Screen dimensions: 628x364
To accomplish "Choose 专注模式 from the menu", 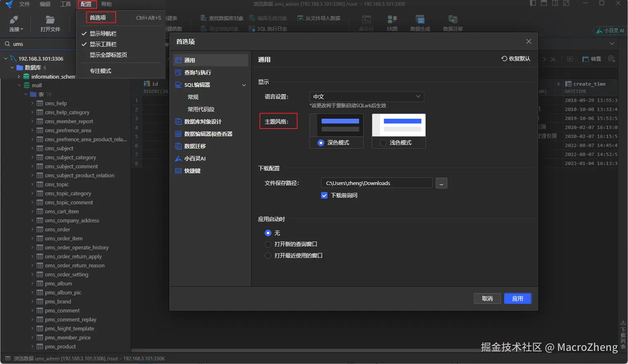I will tap(121, 71).
